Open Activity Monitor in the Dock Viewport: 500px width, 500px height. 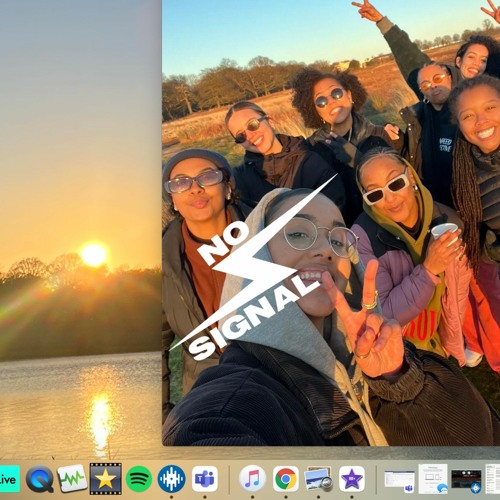72,479
